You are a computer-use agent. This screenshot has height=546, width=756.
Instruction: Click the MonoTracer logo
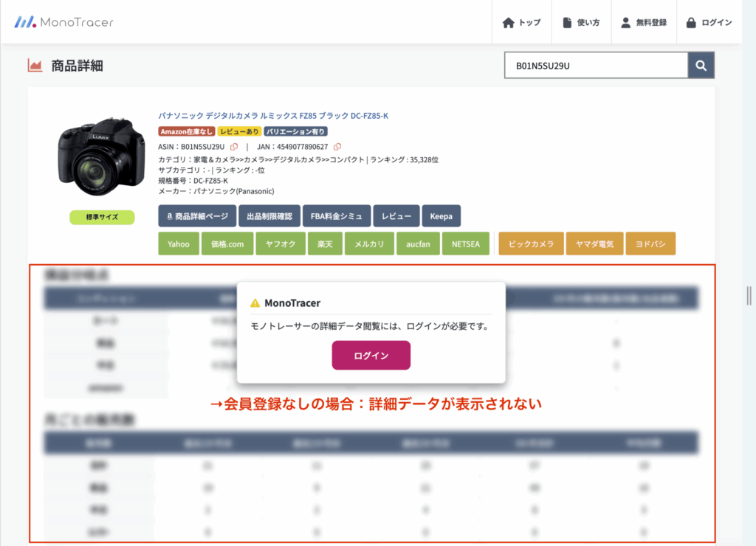[x=64, y=22]
